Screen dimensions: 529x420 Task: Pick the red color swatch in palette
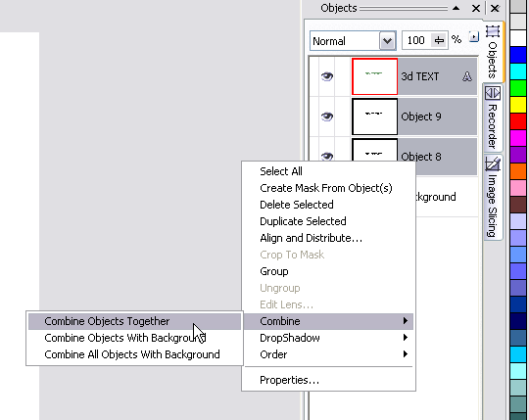click(x=518, y=121)
